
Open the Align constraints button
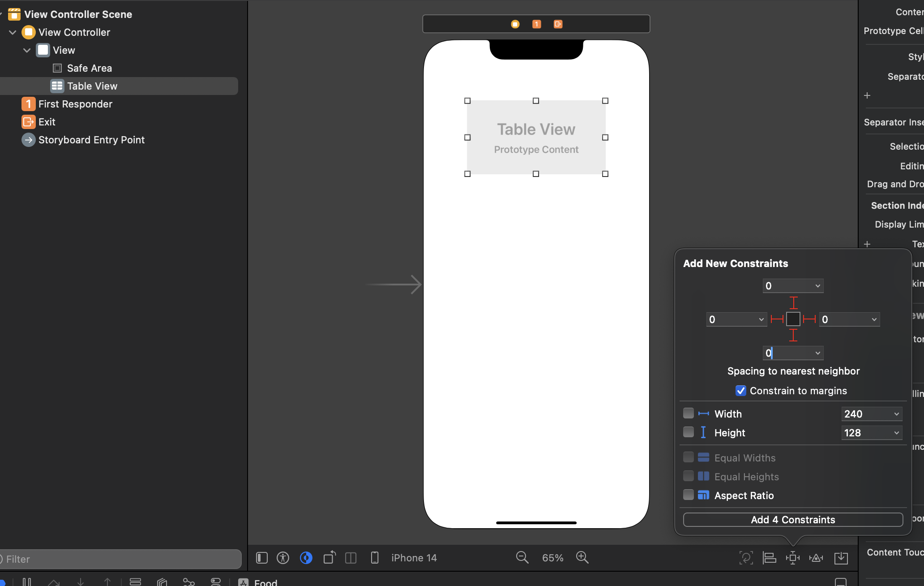770,558
